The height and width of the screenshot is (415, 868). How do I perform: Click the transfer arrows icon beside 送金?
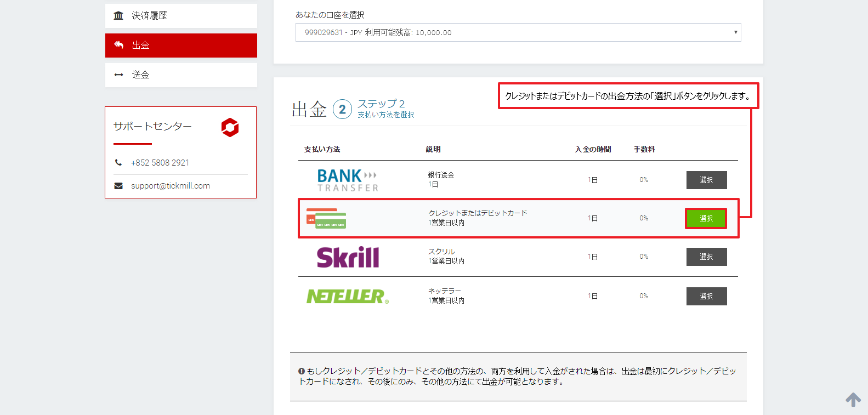[x=118, y=75]
